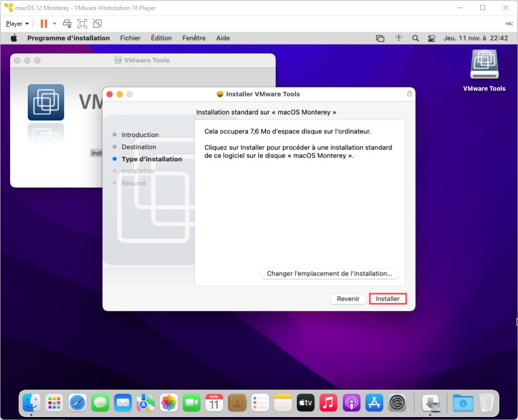Image resolution: width=518 pixels, height=420 pixels.
Task: Open the macOS App Store icon
Action: point(374,403)
